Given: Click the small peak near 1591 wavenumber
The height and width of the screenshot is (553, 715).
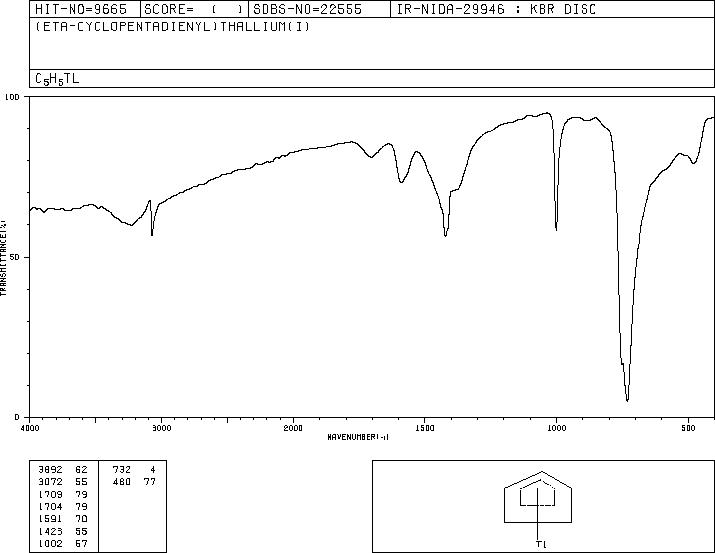Looking at the screenshot, I should pyautogui.click(x=401, y=181).
